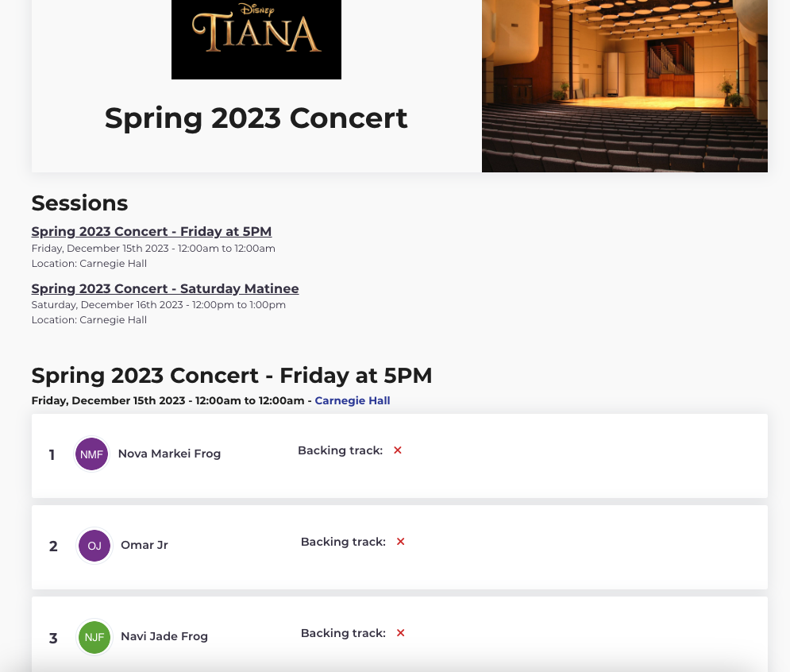This screenshot has width=790, height=672.
Task: Follow the blue Carnegie Hall location link
Action: click(x=353, y=401)
